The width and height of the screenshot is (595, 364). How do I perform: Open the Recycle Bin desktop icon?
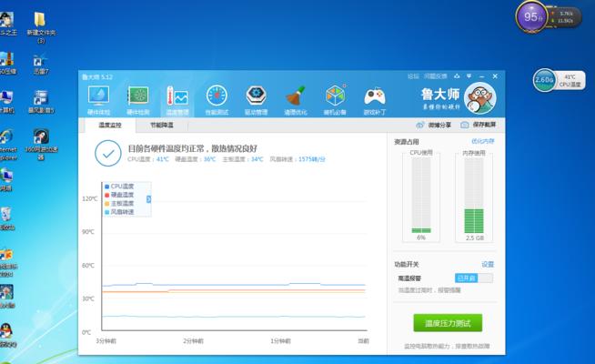[7, 219]
